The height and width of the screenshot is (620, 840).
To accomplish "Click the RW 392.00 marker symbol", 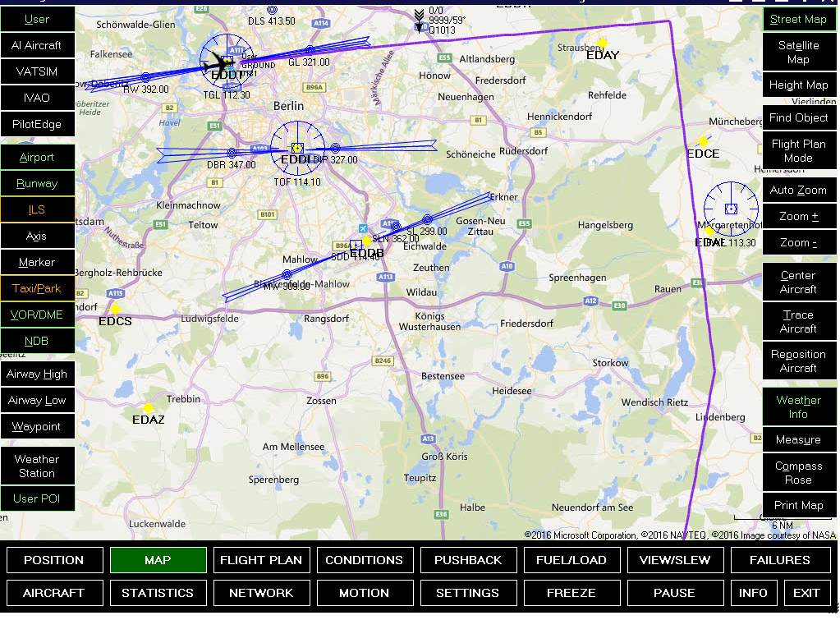I will [x=145, y=78].
